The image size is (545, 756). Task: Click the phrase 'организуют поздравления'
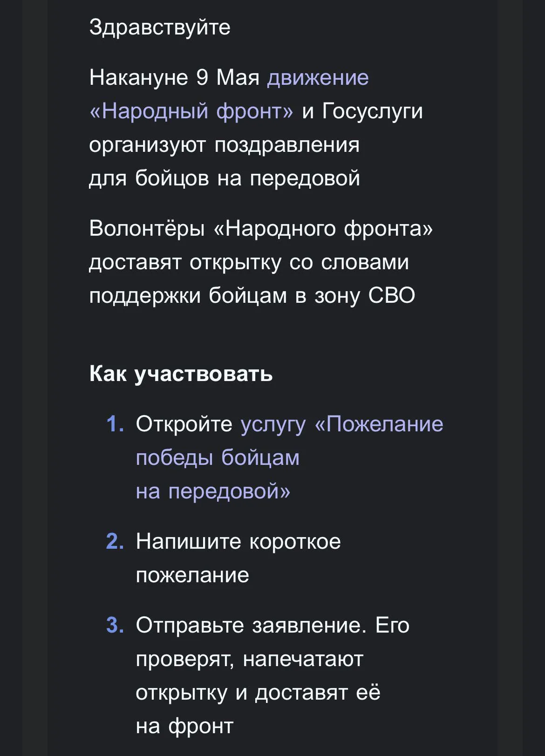coord(224,144)
